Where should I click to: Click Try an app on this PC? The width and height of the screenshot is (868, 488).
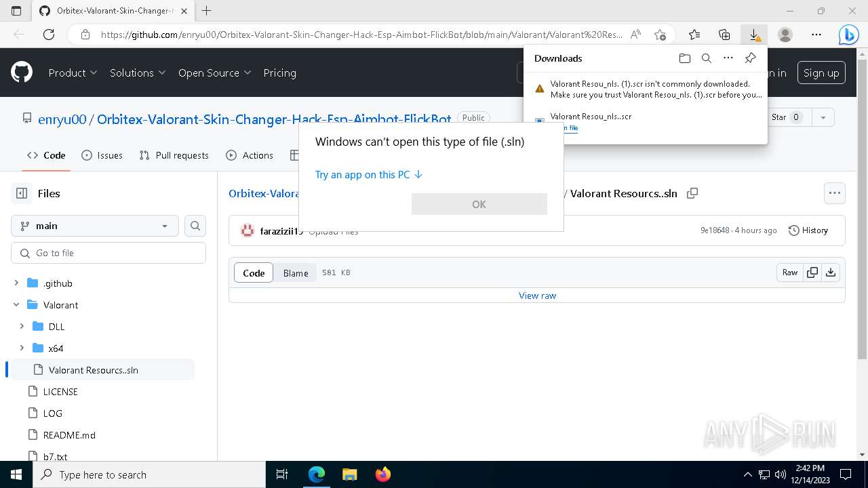point(369,174)
